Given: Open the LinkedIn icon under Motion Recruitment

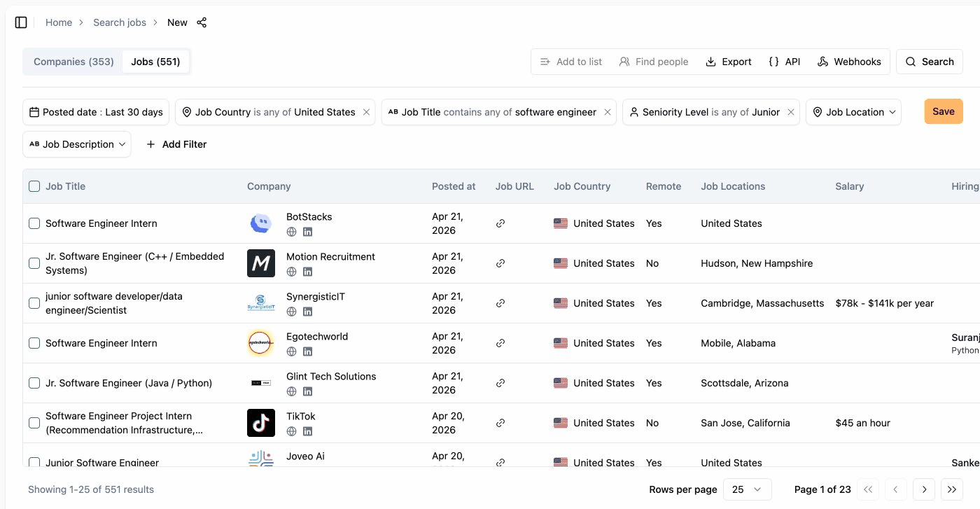Looking at the screenshot, I should [307, 272].
